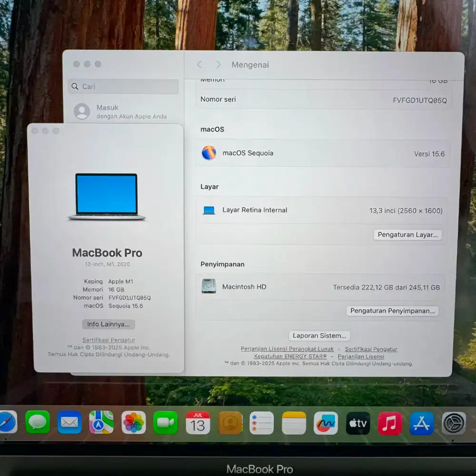Click the macOS Sequoia row name
Viewport: 476px width, 476px height.
[248, 153]
